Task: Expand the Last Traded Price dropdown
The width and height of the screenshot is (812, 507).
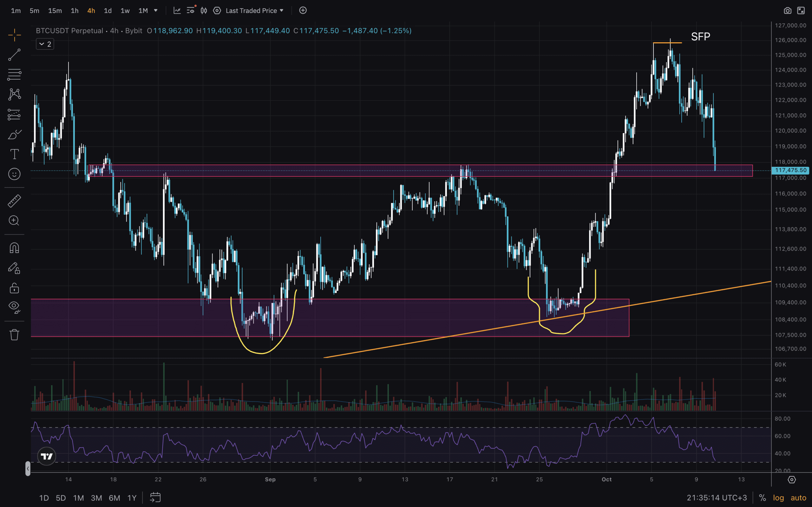Action: (255, 11)
